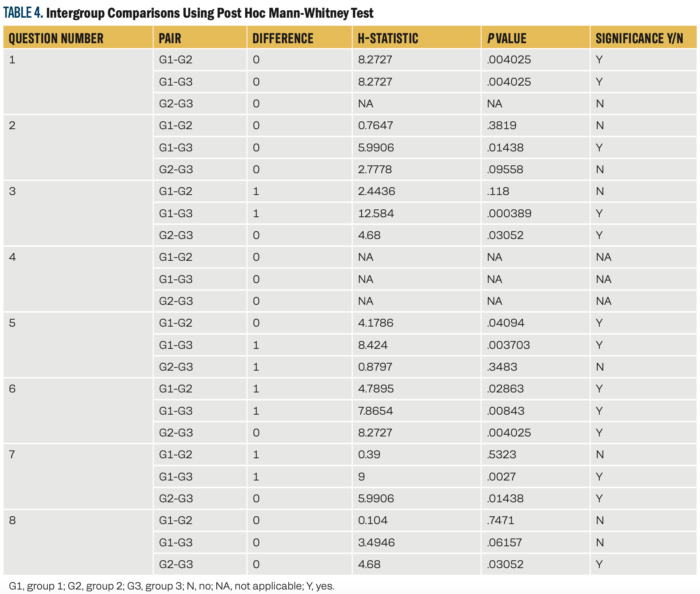Select the DIFFERENCE column header
Screen dimensions: 700x594
tap(283, 39)
